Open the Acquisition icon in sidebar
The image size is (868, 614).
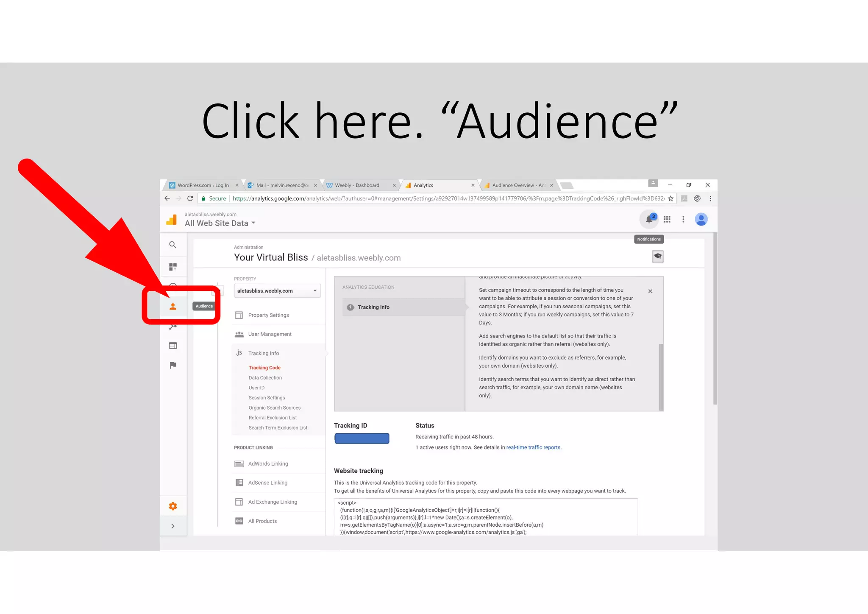(172, 327)
